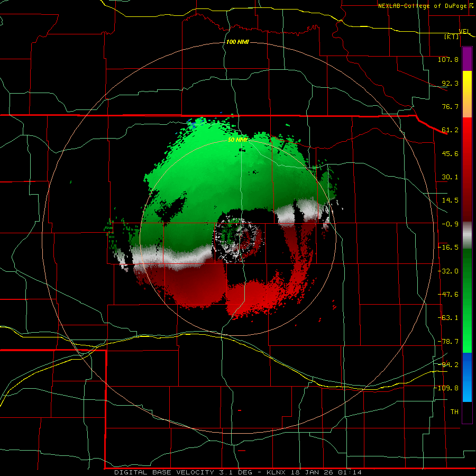Image resolution: width=476 pixels, height=476 pixels.
Task: Click the VEL legend title
Action: 464,31
